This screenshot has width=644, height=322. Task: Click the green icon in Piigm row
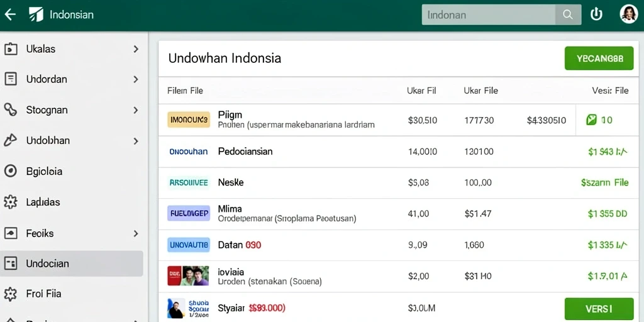591,120
